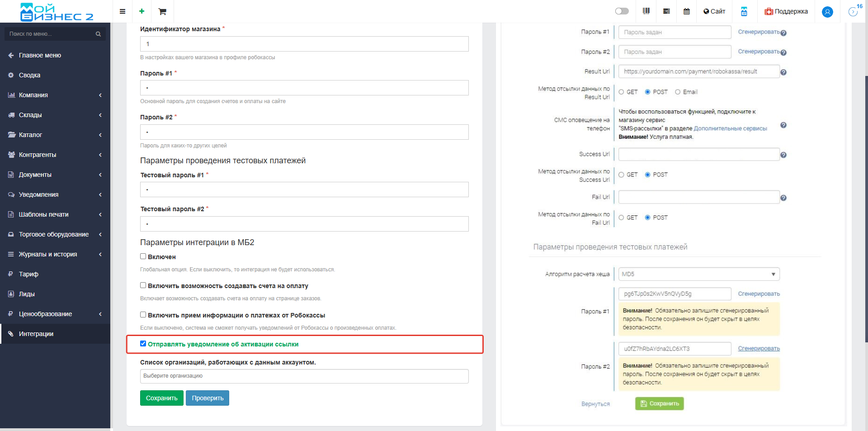Click the blue "Проверить" button
The image size is (868, 431).
[x=208, y=398]
